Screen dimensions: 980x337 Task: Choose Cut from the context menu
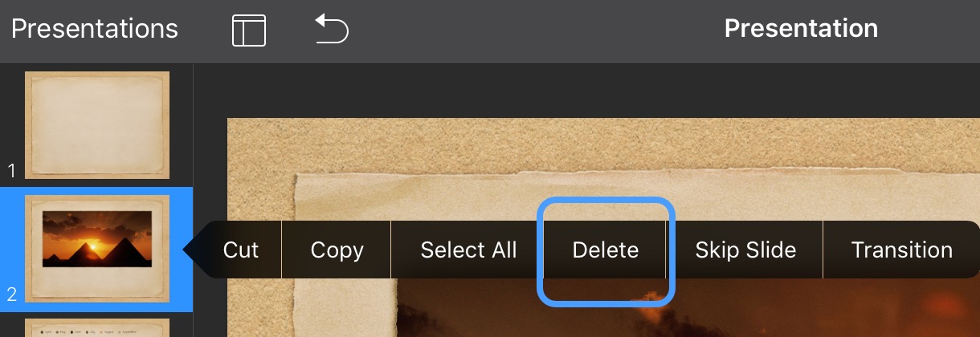[241, 250]
